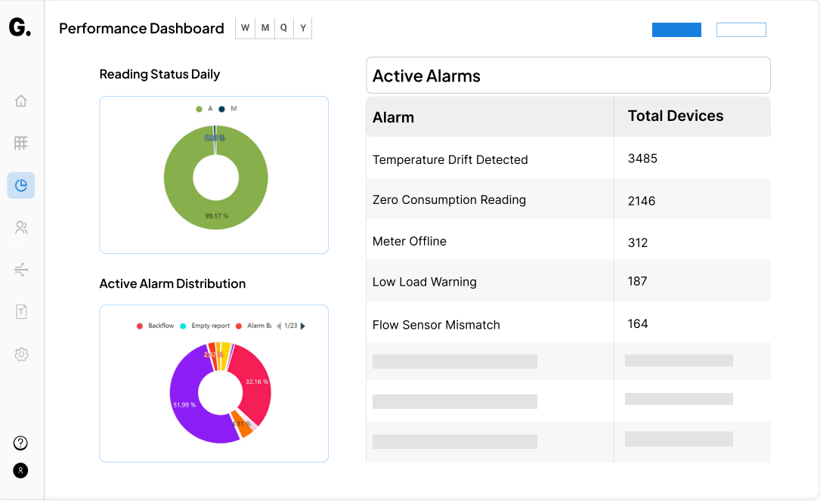820x504 pixels.
Task: Switch to the W weekly tab
Action: point(246,28)
